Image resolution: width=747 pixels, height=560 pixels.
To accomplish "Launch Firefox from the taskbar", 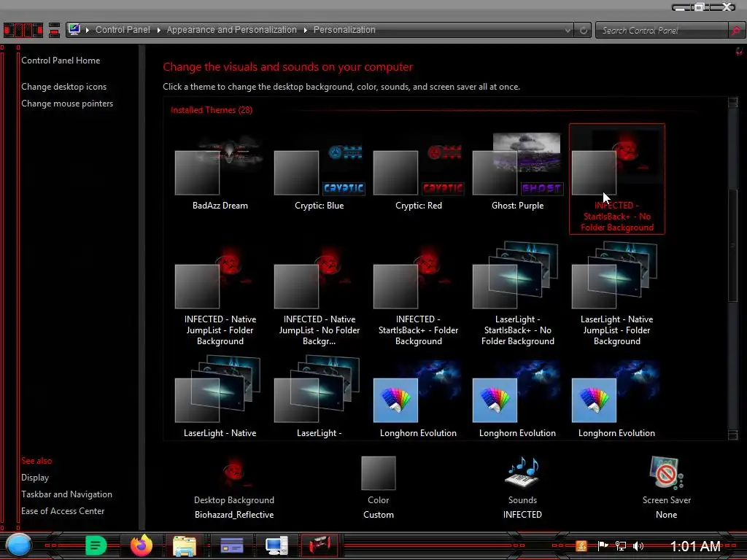I will click(141, 545).
